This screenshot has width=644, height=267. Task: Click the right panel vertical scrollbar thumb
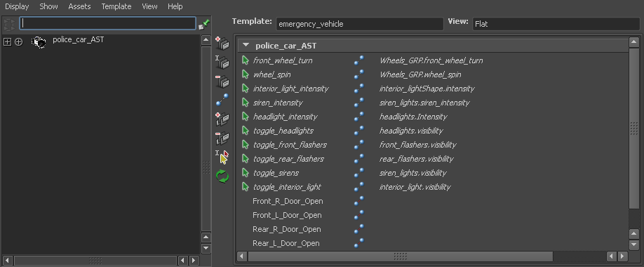coord(633,128)
